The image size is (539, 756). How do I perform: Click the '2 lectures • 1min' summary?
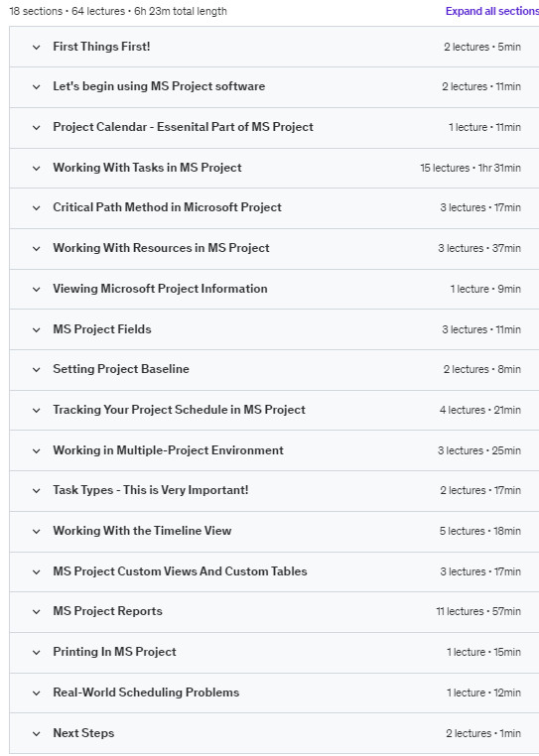point(483,733)
